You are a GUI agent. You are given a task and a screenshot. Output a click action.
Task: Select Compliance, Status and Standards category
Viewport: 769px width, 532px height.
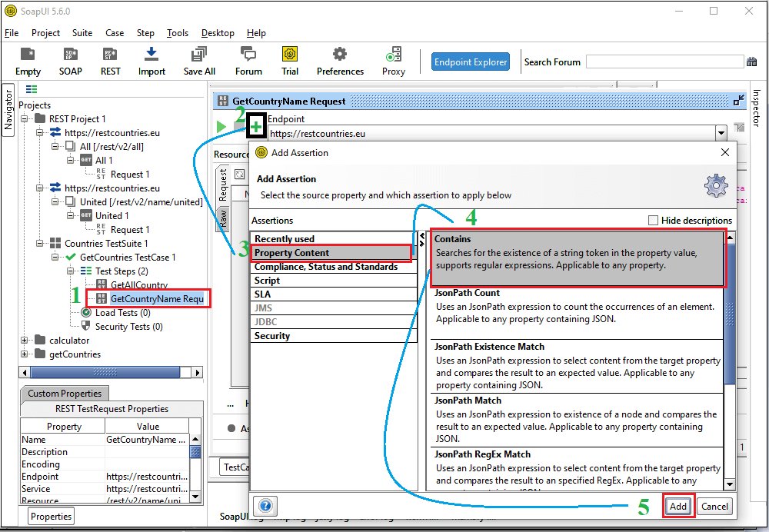click(x=334, y=266)
